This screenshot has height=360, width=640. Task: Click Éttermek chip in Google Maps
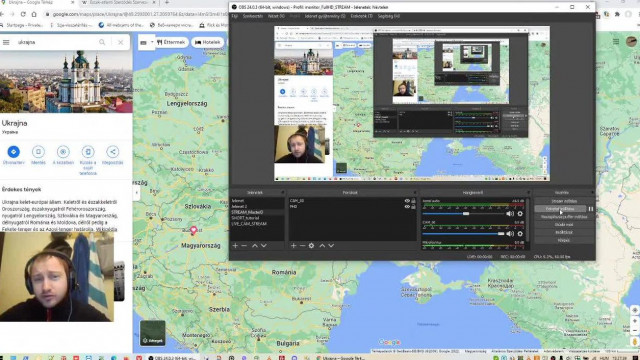[x=171, y=42]
